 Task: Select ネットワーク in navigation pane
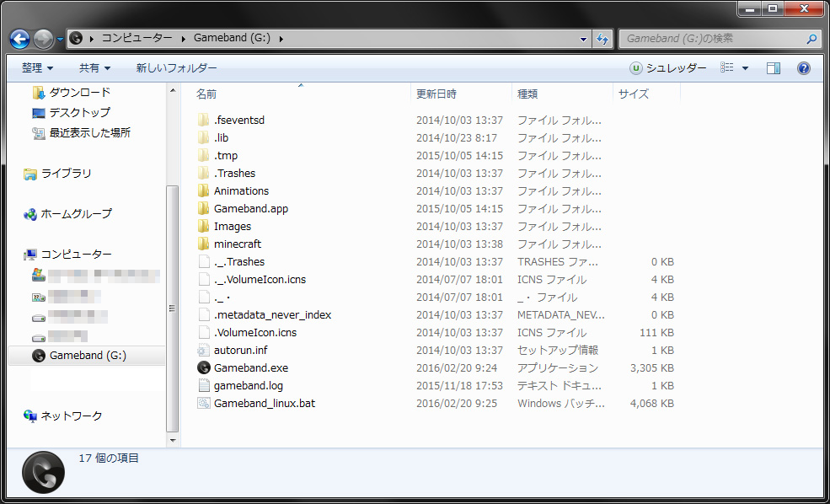[62, 416]
